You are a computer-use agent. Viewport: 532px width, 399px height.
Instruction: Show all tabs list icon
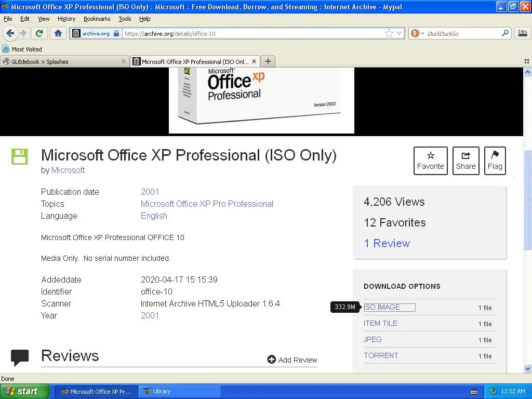(527, 61)
